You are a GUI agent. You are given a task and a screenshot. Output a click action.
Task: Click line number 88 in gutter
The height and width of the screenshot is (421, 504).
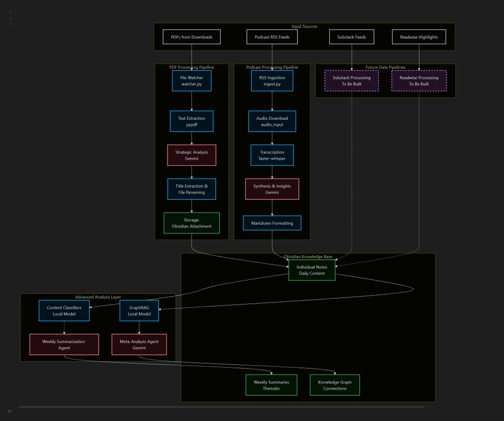tap(10, 411)
